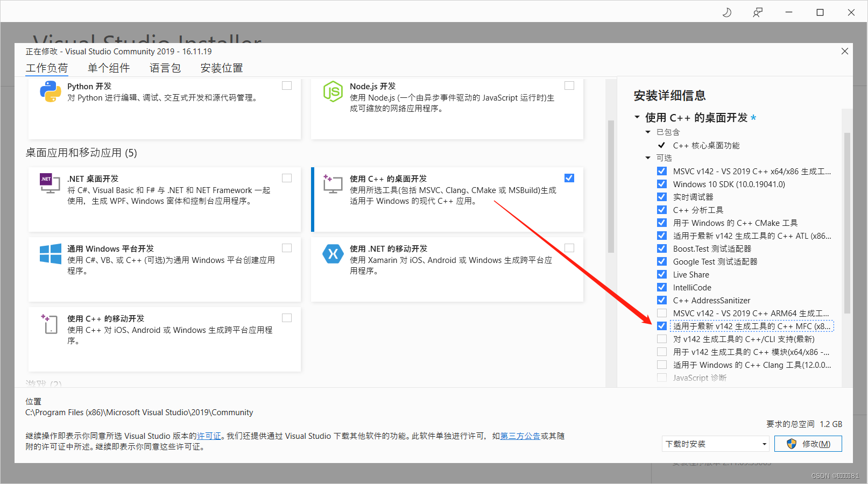Click the C++ desktop development monitor icon
The image size is (868, 484).
click(333, 183)
